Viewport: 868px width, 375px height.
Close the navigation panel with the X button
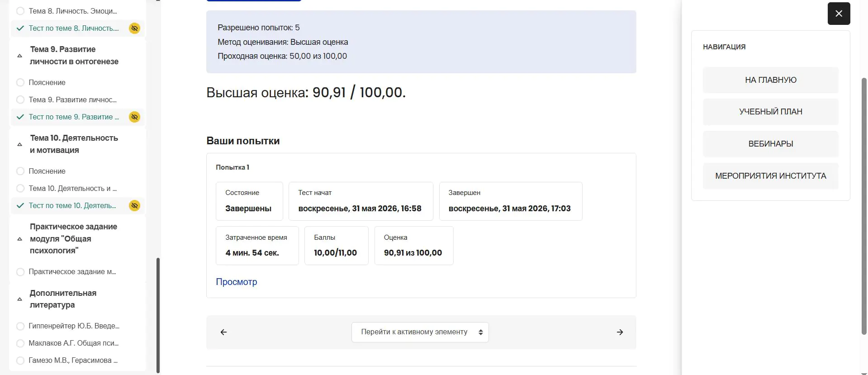pyautogui.click(x=839, y=14)
